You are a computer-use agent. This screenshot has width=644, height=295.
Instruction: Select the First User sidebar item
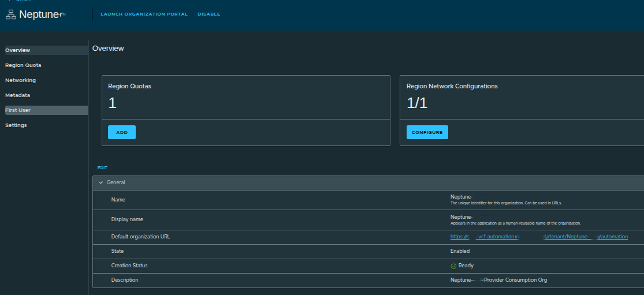click(18, 110)
